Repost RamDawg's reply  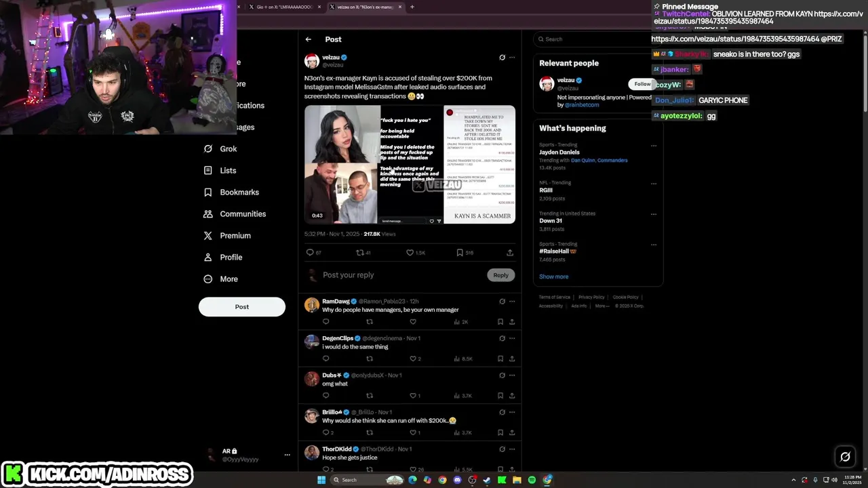(370, 322)
